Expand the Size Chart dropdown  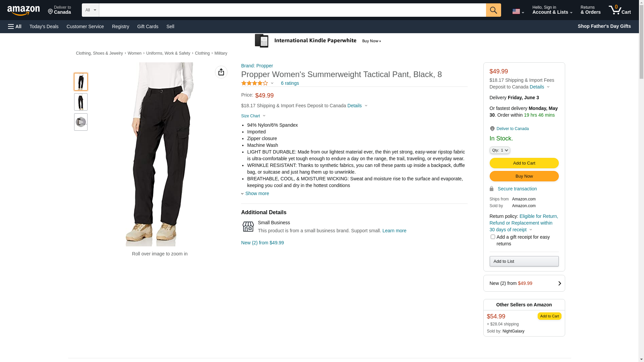pyautogui.click(x=253, y=116)
